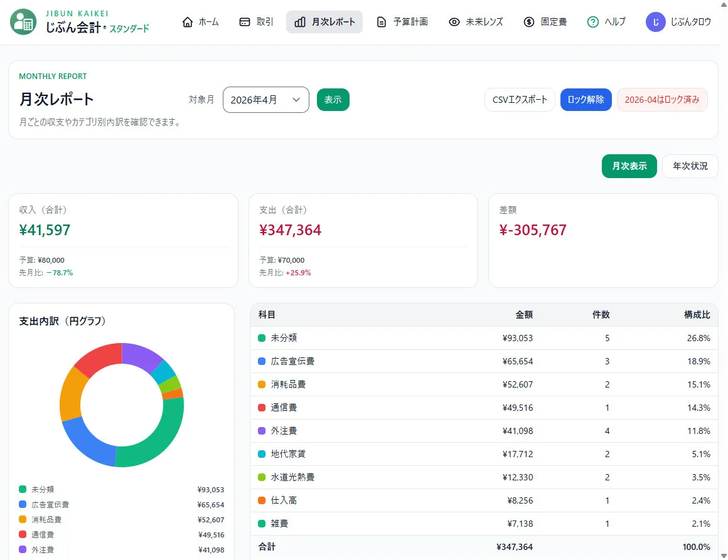Click the green swatch by 未分類 legend

pyautogui.click(x=23, y=489)
